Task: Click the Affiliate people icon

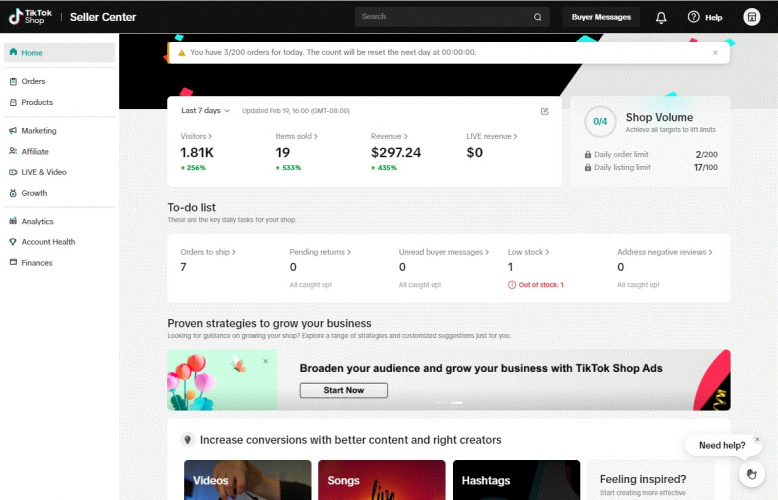Action: [13, 151]
